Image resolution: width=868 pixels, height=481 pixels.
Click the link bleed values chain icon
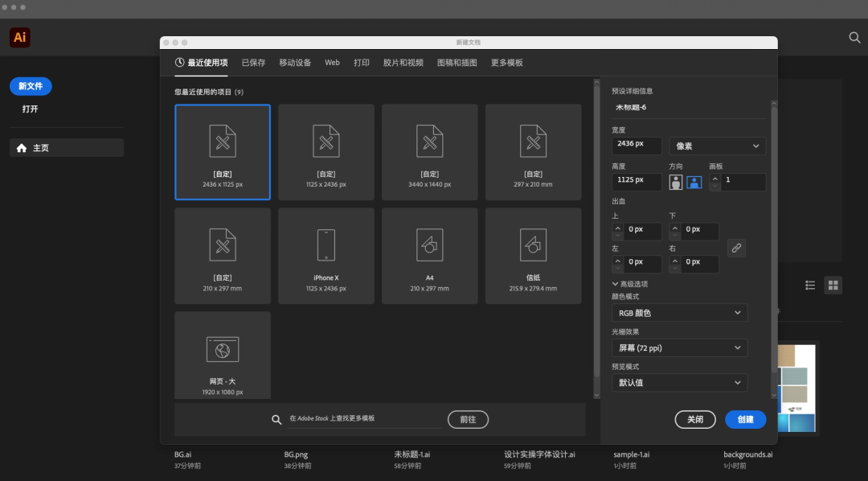tap(736, 248)
